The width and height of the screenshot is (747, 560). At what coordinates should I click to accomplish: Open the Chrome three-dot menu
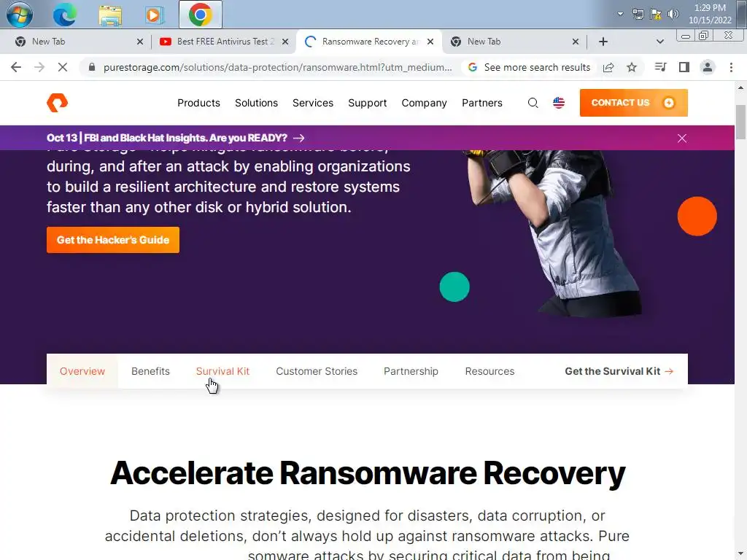click(731, 68)
